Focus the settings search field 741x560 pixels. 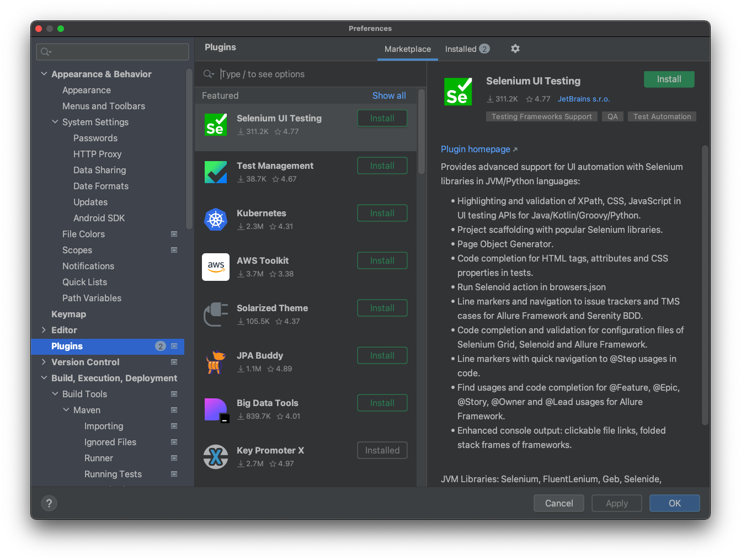coord(113,52)
